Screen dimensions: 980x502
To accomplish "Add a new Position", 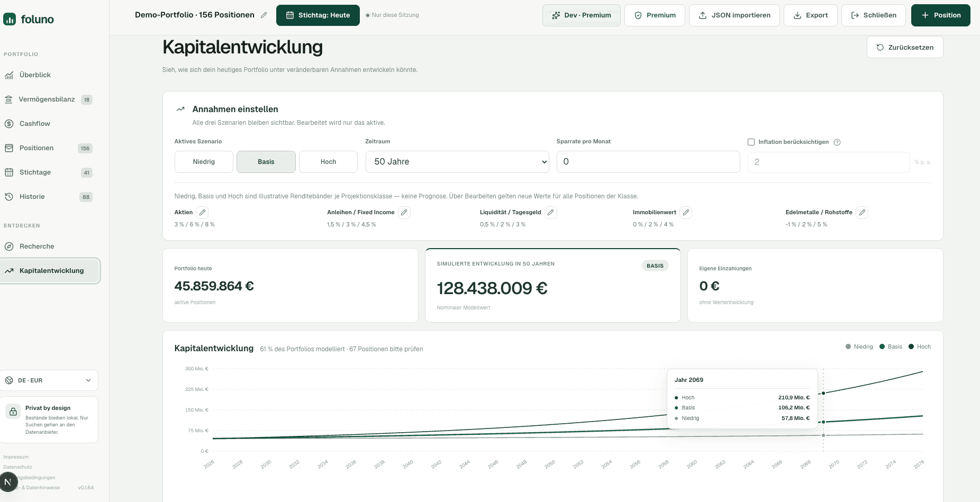I will click(x=940, y=15).
